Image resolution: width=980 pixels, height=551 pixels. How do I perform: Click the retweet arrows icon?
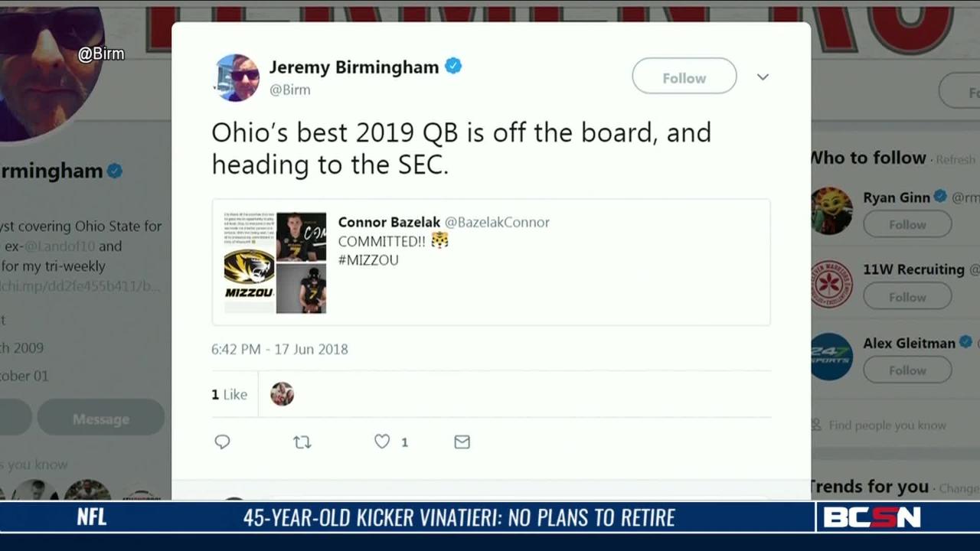(x=302, y=442)
